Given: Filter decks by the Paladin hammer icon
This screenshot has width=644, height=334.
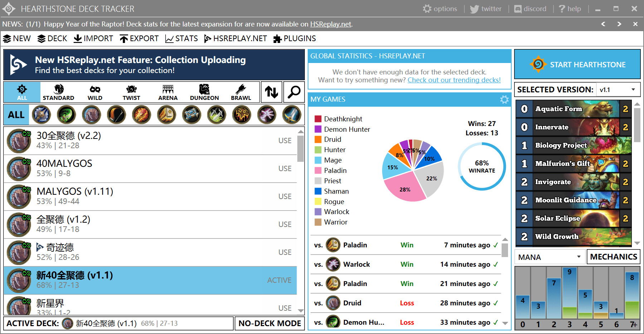Looking at the screenshot, I should click(x=167, y=115).
